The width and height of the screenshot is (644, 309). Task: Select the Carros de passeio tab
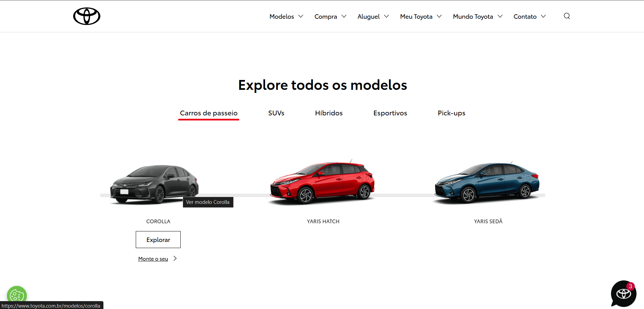209,113
